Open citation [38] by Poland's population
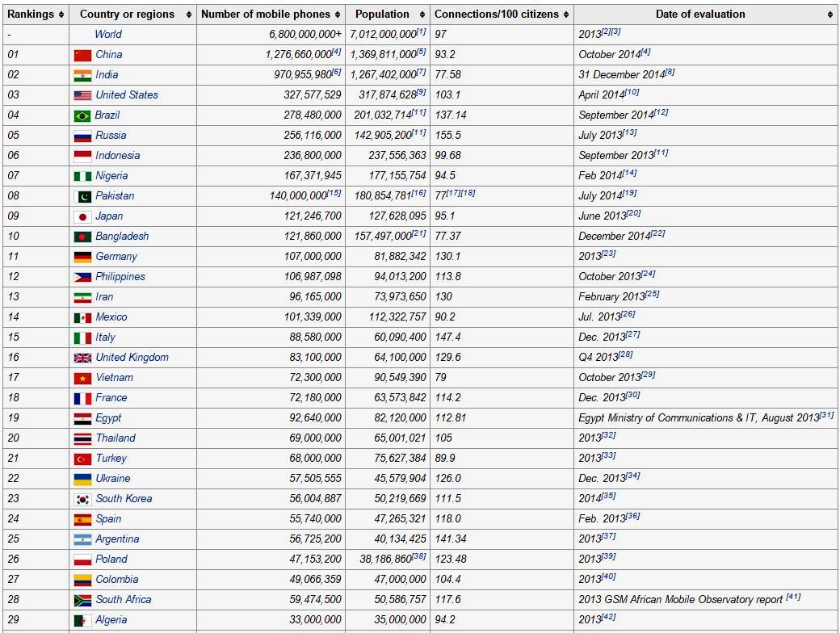The image size is (840, 633). [x=419, y=556]
